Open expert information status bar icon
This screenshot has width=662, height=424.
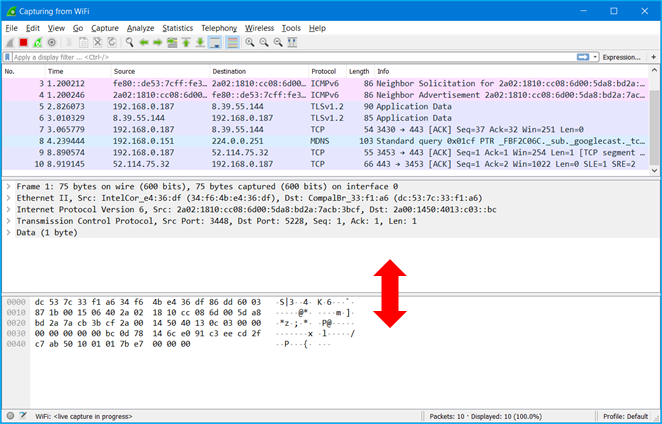pos(11,416)
